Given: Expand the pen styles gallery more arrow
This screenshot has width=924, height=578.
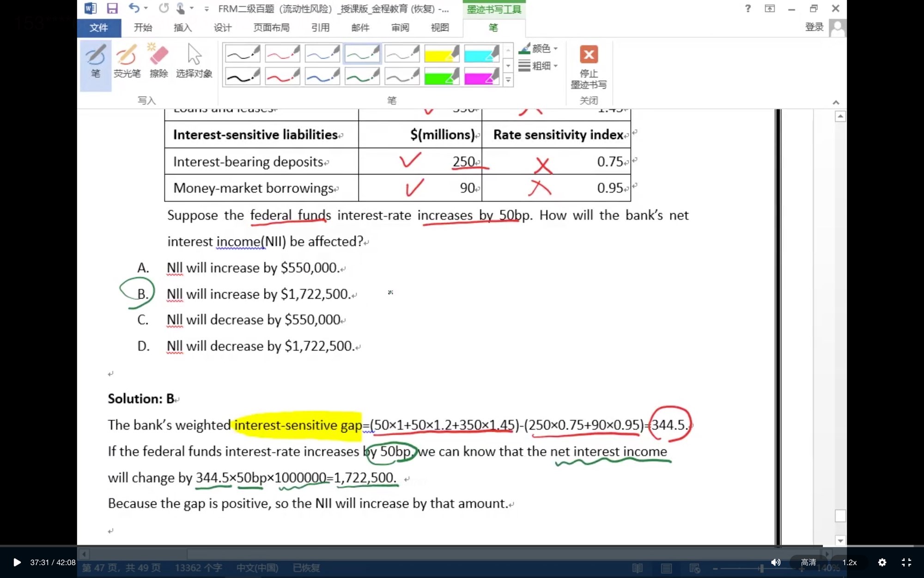Looking at the screenshot, I should point(508,80).
